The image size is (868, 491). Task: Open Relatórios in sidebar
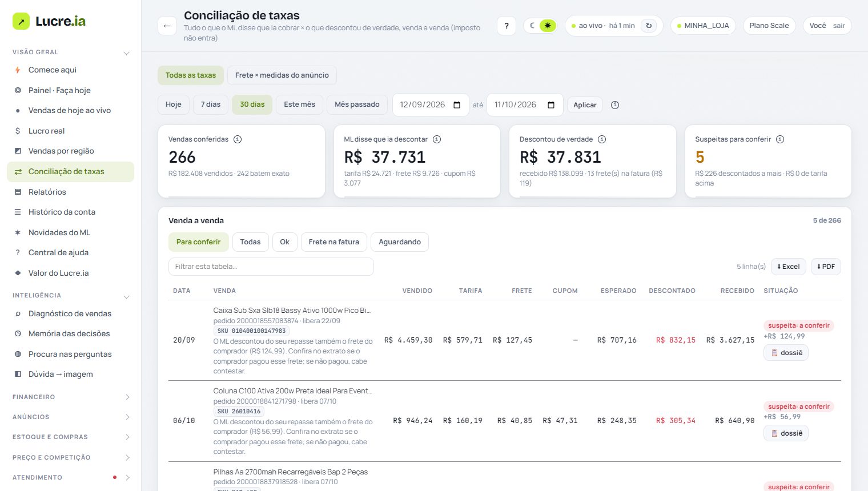70,192
